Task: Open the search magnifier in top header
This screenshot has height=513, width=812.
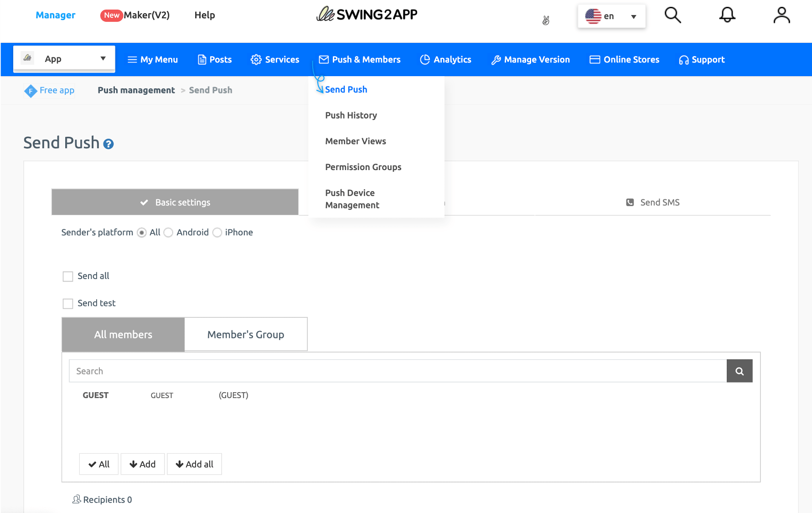Action: point(672,15)
